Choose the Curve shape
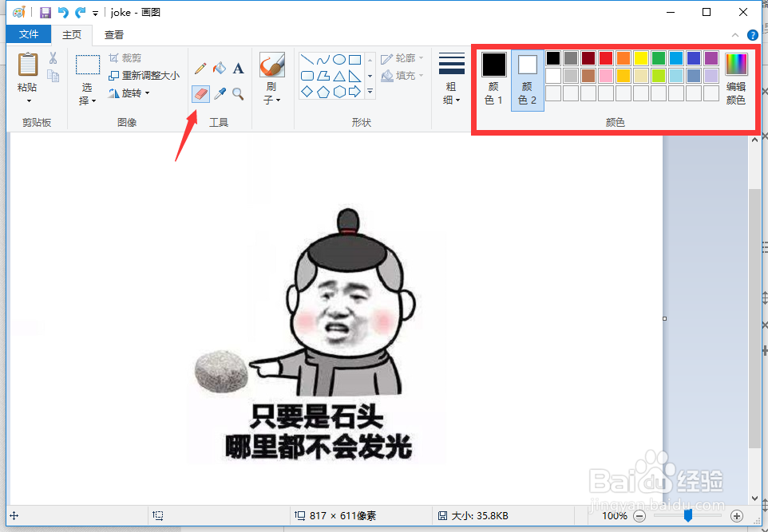 [323, 60]
